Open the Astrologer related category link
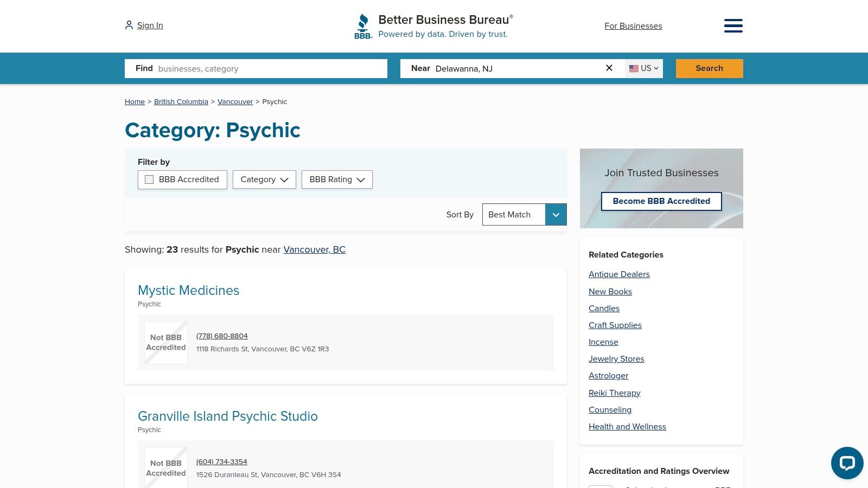This screenshot has width=868, height=488. tap(608, 375)
